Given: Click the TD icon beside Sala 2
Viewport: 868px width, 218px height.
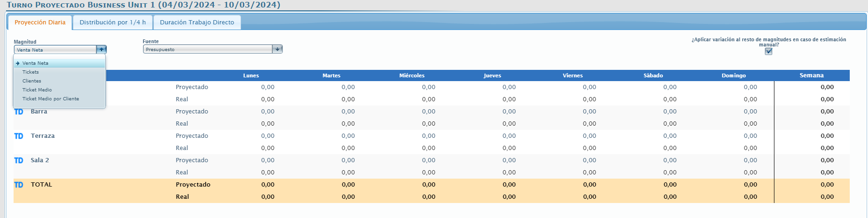Looking at the screenshot, I should pyautogui.click(x=19, y=160).
